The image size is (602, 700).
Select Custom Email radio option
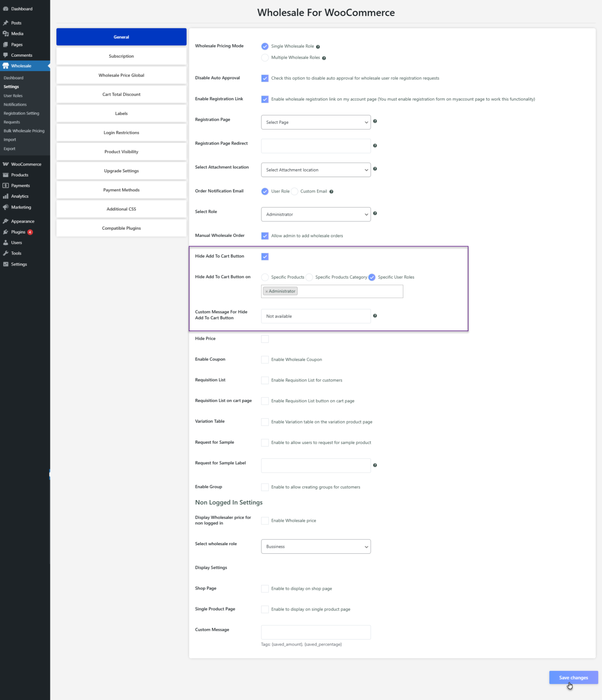(x=294, y=191)
